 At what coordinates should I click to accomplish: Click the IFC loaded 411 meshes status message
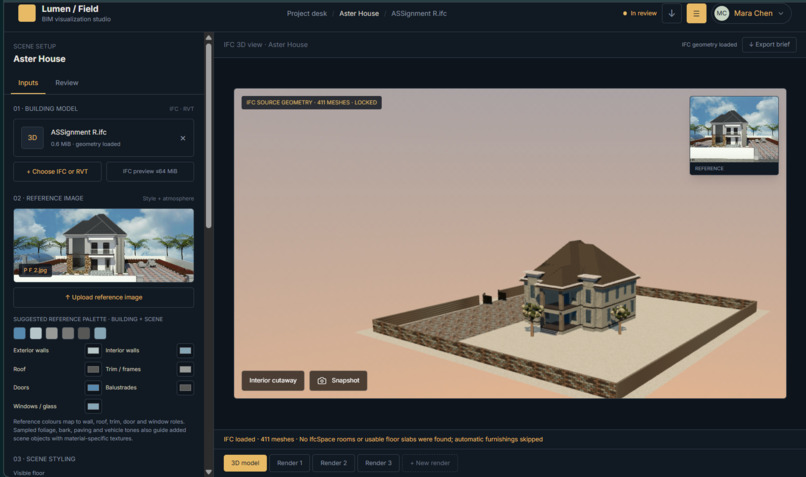[383, 439]
